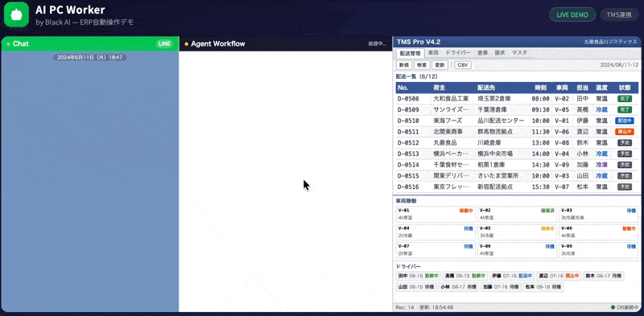Click driver chip 山田 08-15
This screenshot has width=644, height=316.
pos(417,287)
